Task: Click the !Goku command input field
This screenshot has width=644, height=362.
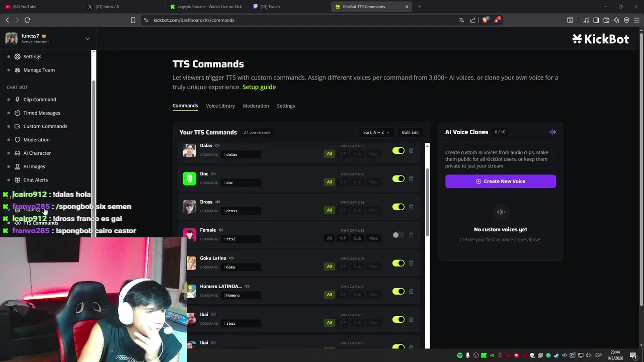Action: (x=241, y=267)
